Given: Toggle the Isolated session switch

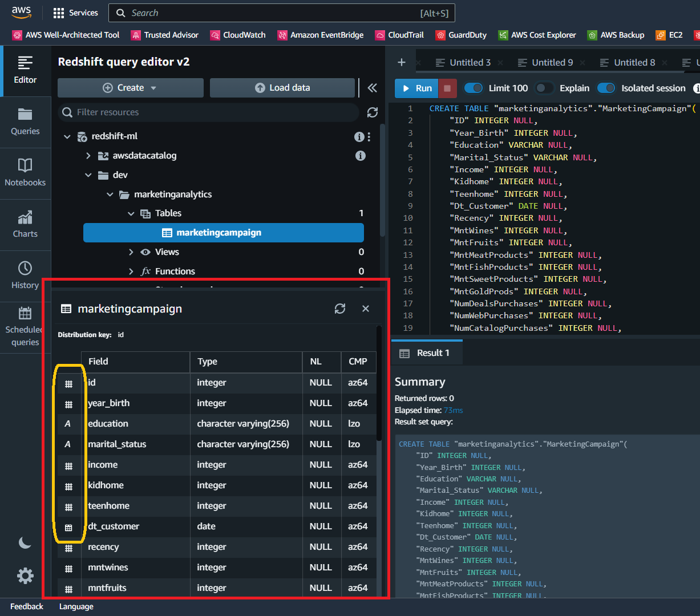Looking at the screenshot, I should coord(606,88).
